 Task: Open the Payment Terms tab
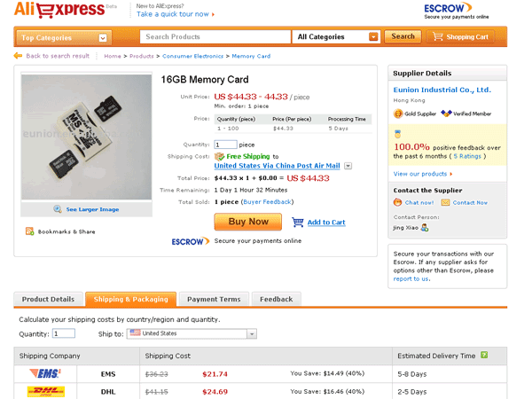pyautogui.click(x=214, y=300)
